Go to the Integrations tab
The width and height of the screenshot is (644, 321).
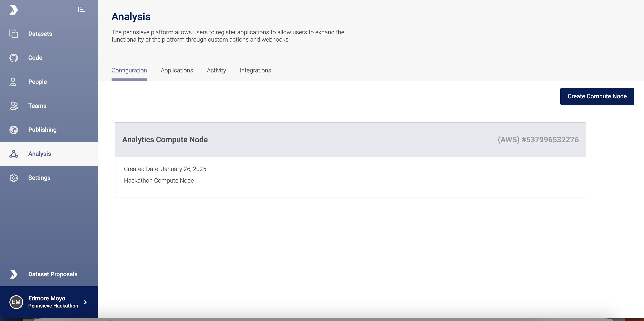click(255, 70)
